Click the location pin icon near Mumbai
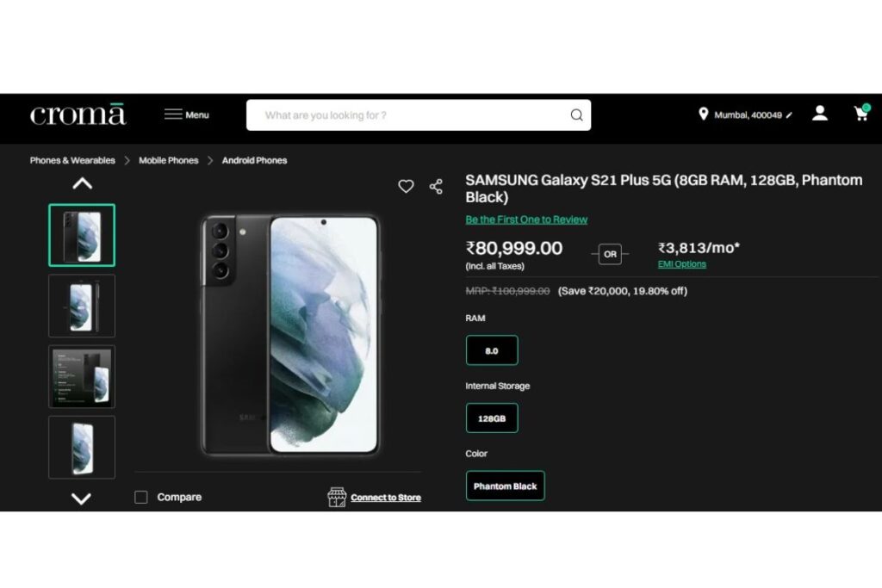The width and height of the screenshot is (882, 588). pos(703,115)
